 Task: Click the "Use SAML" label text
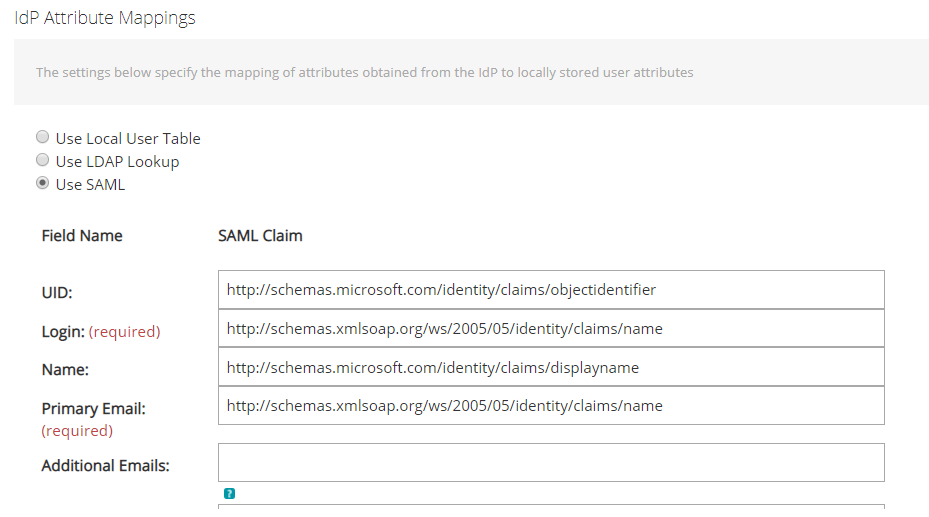90,185
